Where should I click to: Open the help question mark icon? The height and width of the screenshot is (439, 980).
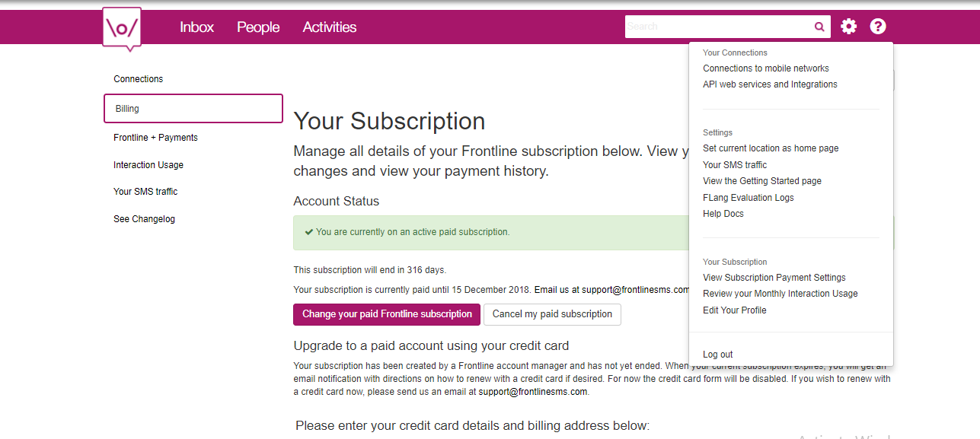click(x=878, y=27)
